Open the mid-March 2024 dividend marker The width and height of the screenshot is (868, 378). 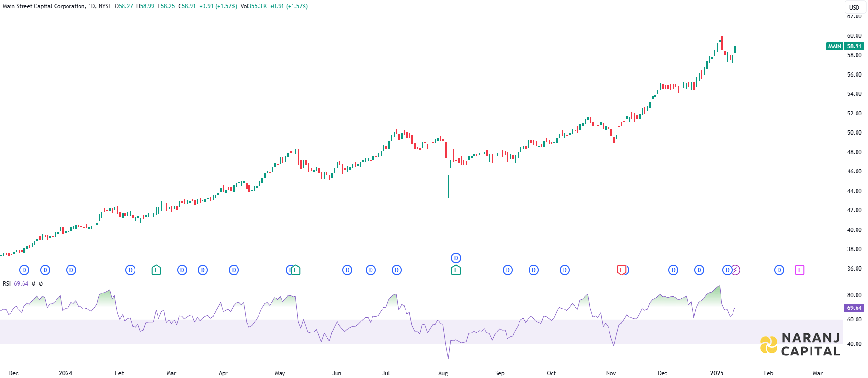point(203,270)
